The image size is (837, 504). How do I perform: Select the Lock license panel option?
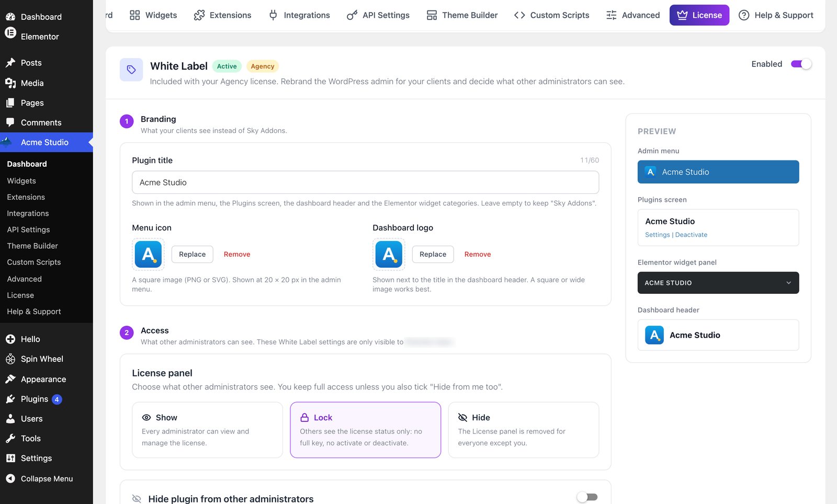[366, 430]
